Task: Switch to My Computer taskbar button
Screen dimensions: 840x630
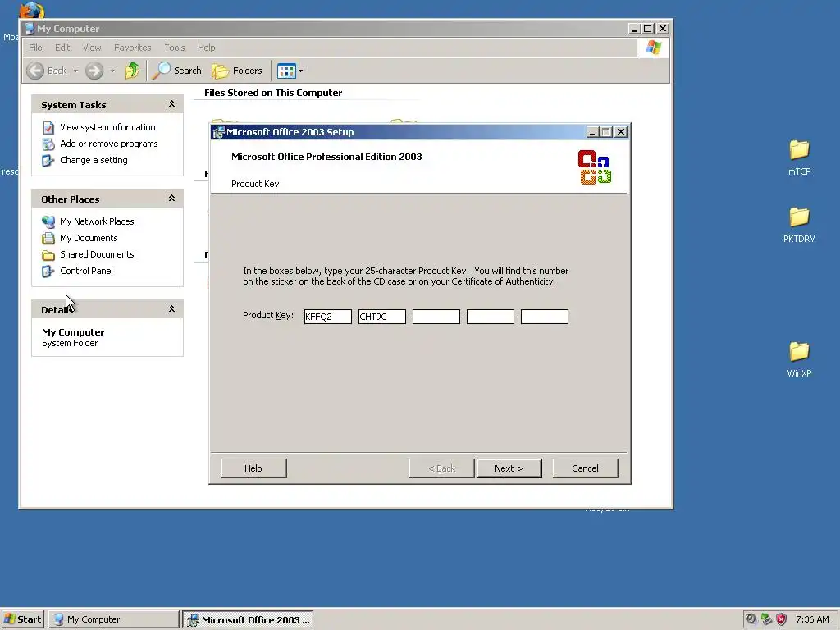Action: coord(113,619)
